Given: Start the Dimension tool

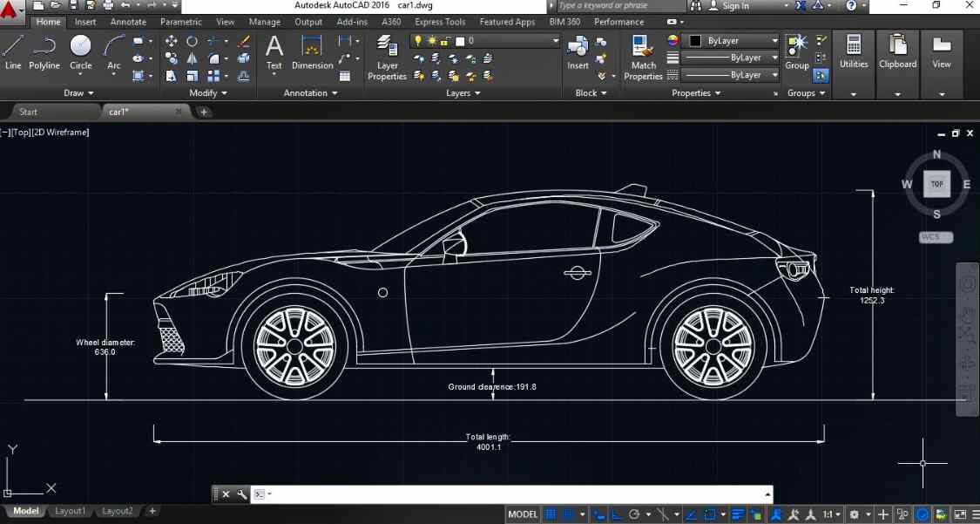Looking at the screenshot, I should click(312, 52).
